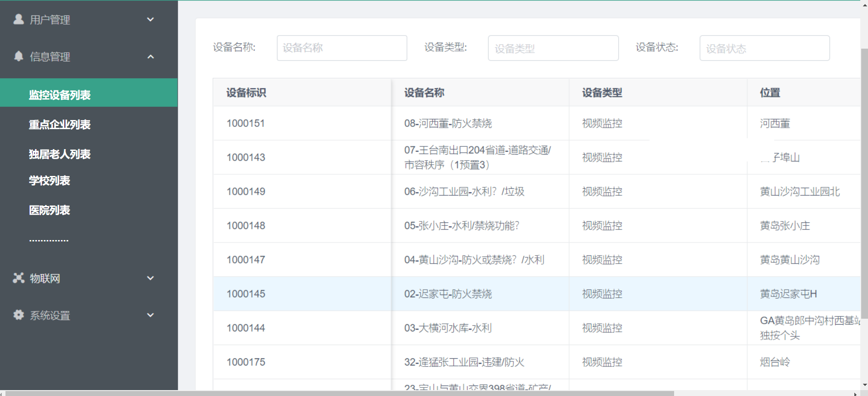Open the 监控设备列表 menu item
This screenshot has height=396, width=868.
click(89, 93)
